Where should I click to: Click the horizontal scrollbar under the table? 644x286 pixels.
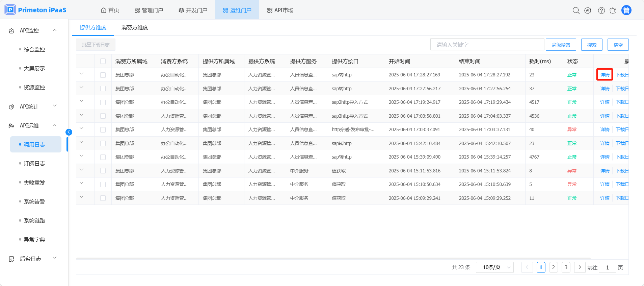tap(333, 259)
